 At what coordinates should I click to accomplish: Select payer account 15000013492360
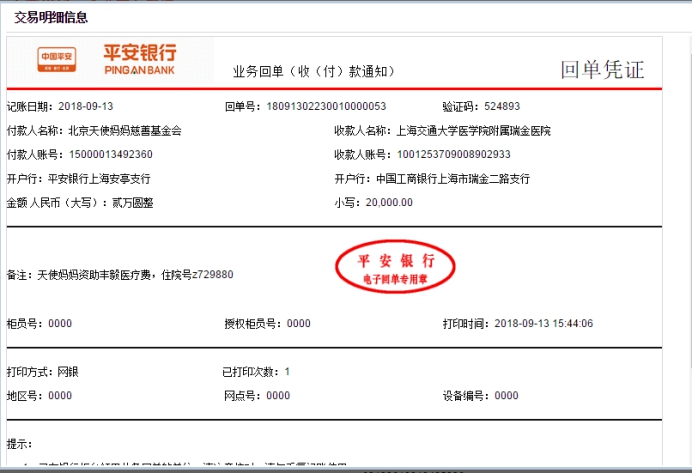coord(111,154)
